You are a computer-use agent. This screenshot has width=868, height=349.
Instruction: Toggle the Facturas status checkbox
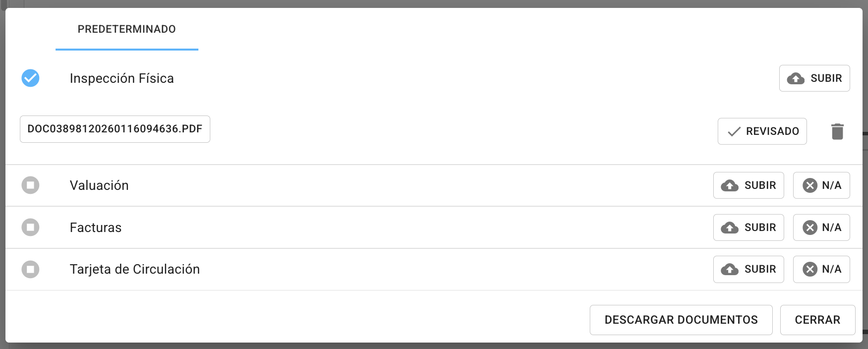point(30,228)
